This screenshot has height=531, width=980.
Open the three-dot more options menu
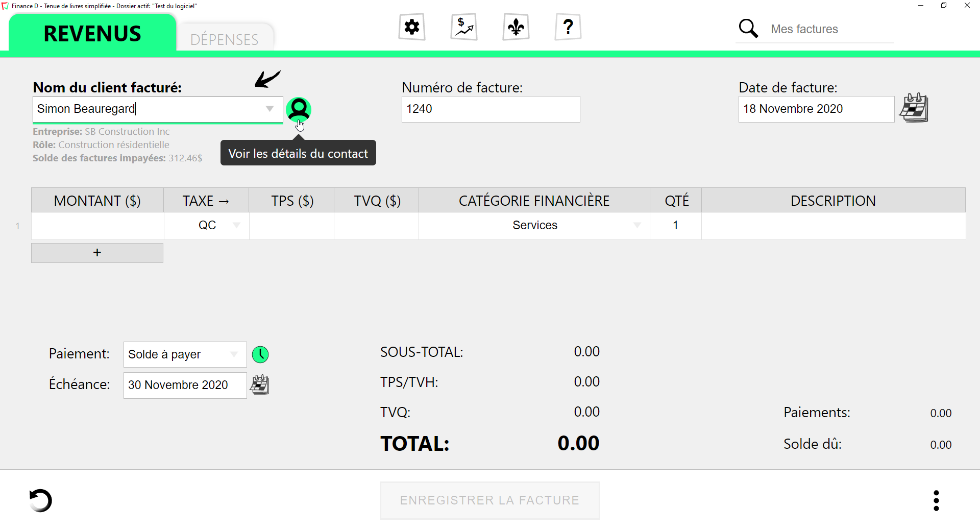(x=936, y=500)
